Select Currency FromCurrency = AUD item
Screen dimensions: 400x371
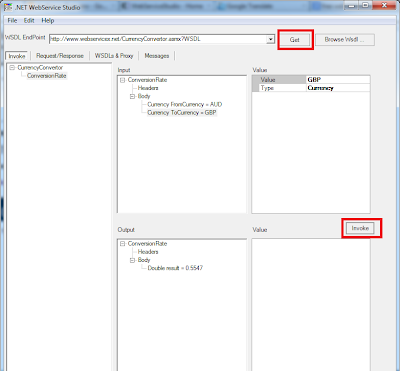(185, 104)
